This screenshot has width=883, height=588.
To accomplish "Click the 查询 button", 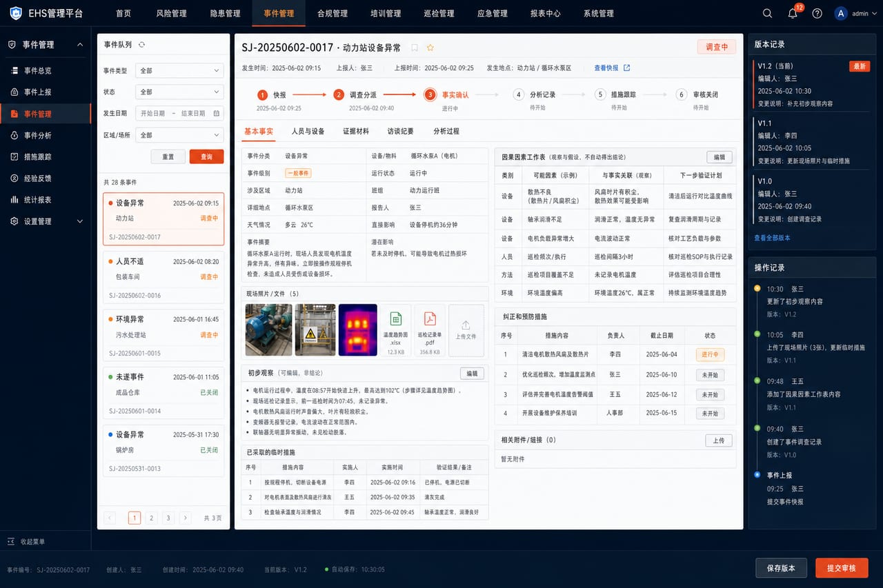I will pos(206,156).
